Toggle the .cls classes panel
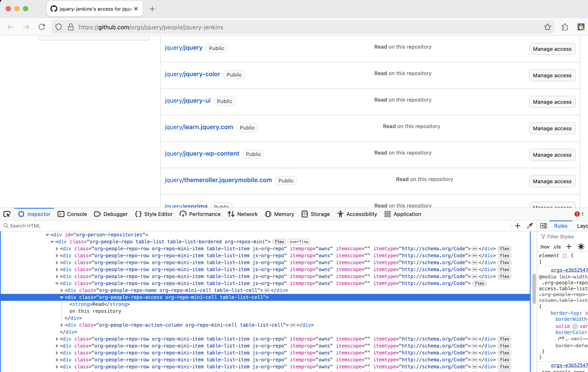Viewport: 588px width, 372px height. click(557, 247)
